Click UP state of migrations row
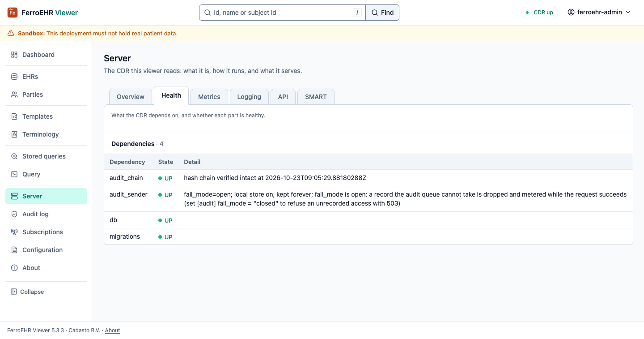Viewport: 644px width, 339px height. pyautogui.click(x=165, y=237)
